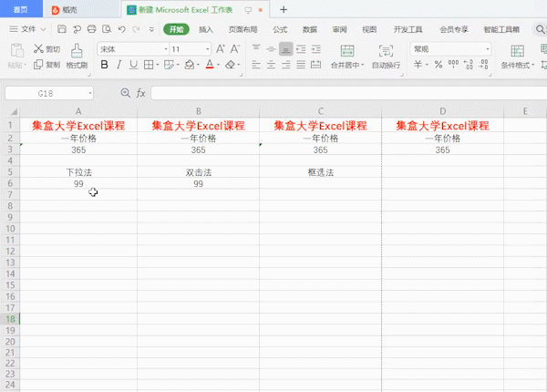Viewport: 547px width, 392px height.
Task: Open the number format dropdown (常规)
Action: (488, 49)
